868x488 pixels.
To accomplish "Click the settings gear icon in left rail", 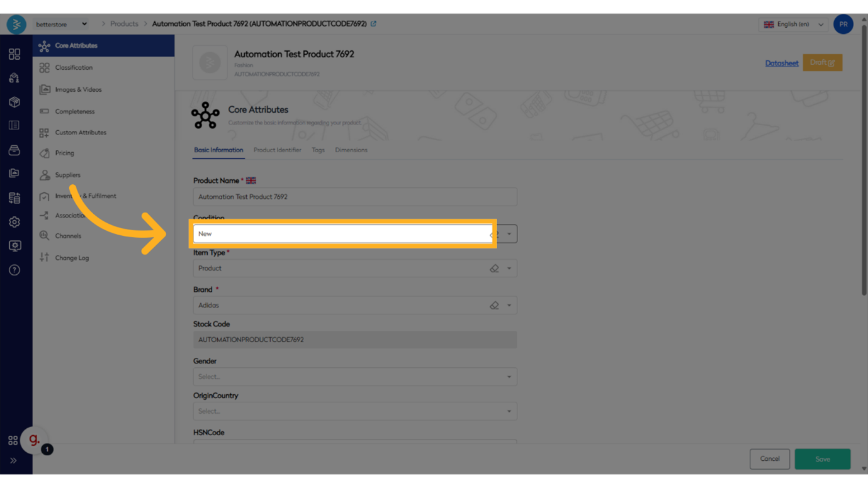I will point(14,222).
